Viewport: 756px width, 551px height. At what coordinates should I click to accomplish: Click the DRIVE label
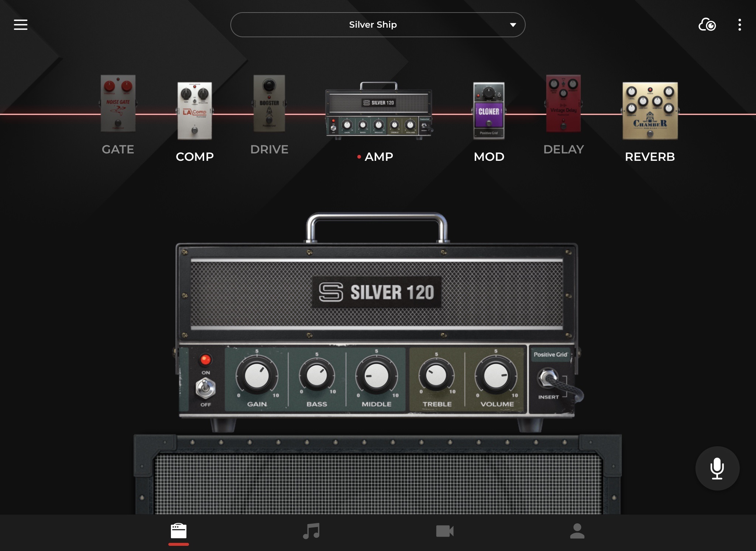tap(269, 149)
